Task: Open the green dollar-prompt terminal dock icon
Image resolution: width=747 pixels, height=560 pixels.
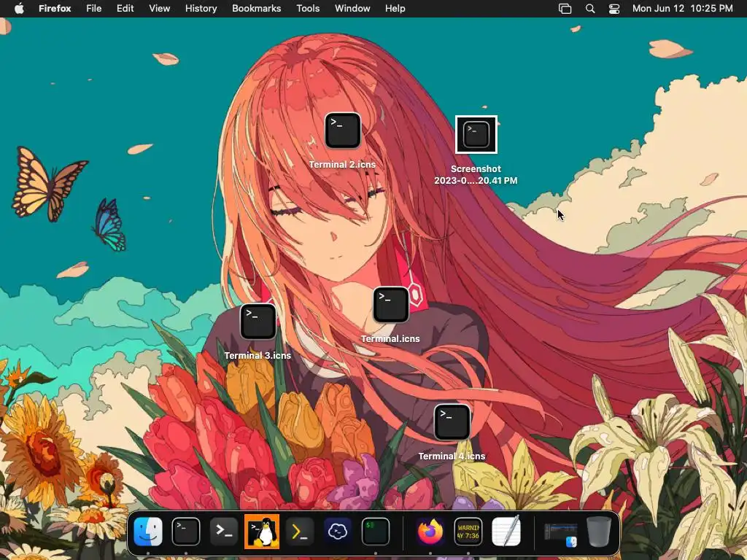Action: tap(376, 532)
